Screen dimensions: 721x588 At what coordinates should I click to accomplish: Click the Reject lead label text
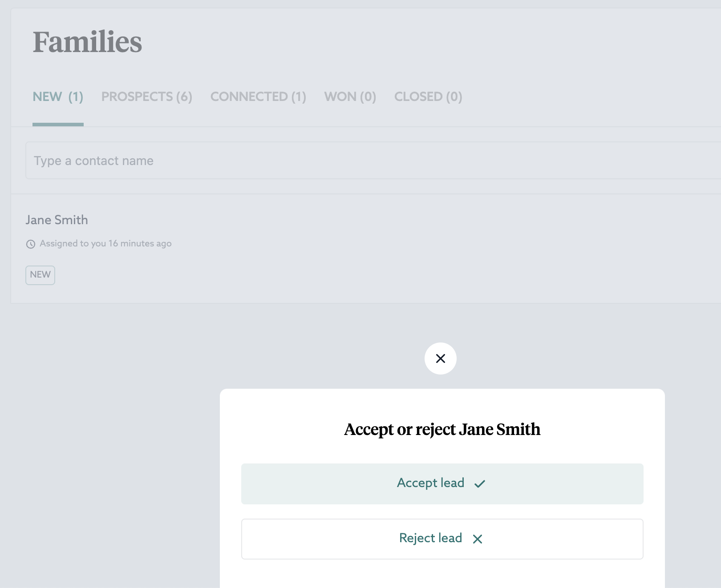coord(430,538)
